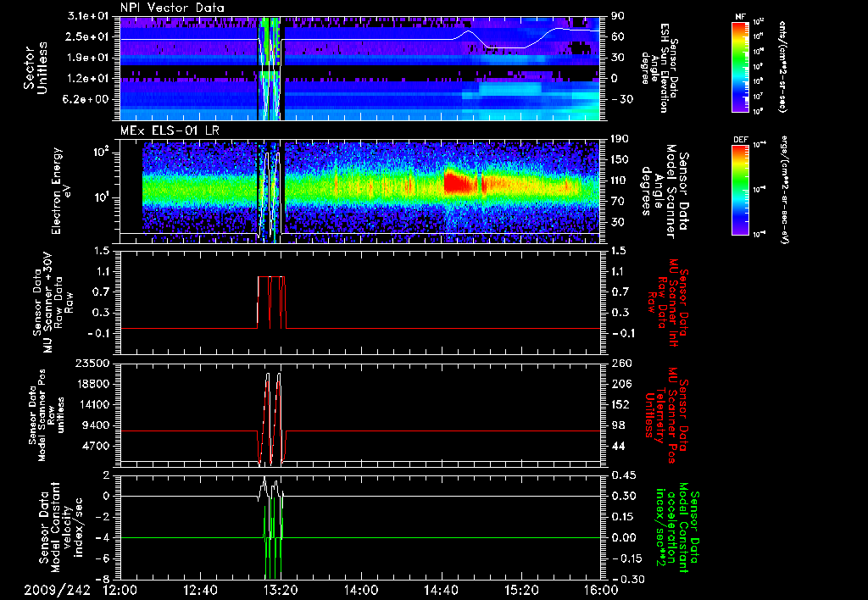Click the 'Electron Energy eV' axis label
The width and height of the screenshot is (868, 600).
click(61, 191)
